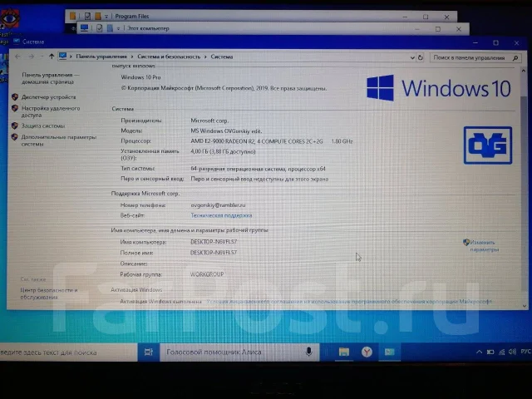The width and height of the screenshot is (532, 399).
Task: Open Task View from taskbar
Action: click(x=149, y=352)
